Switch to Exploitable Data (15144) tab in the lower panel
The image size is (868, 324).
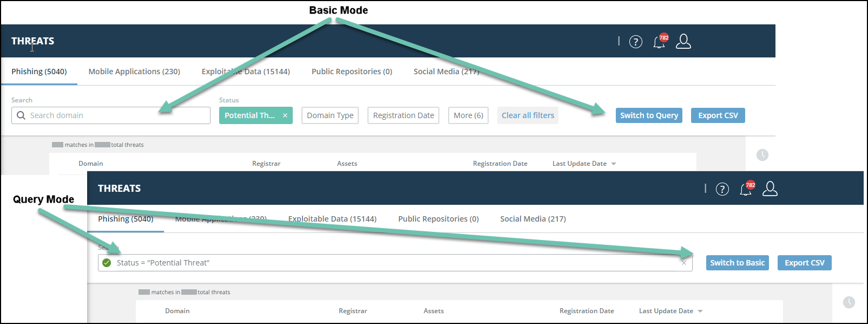(x=332, y=219)
